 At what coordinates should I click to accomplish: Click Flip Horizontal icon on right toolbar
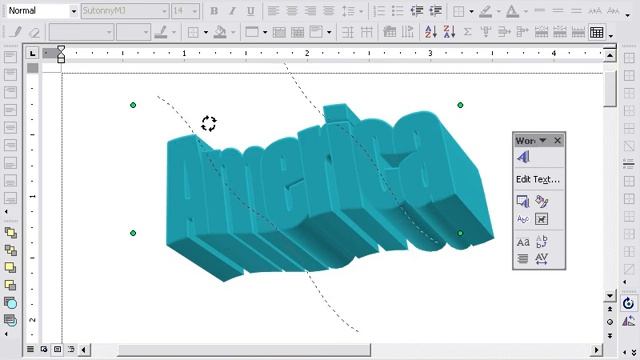pos(629,321)
